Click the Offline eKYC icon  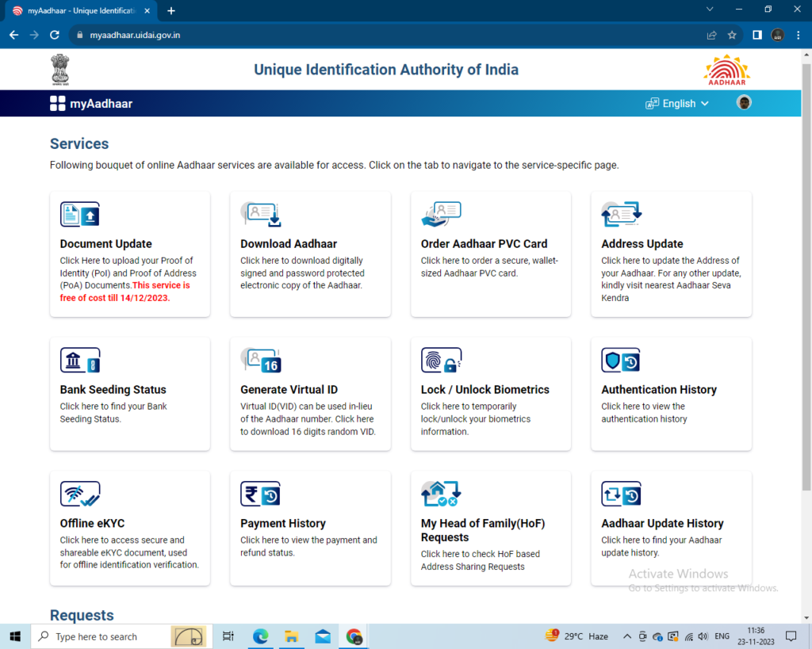tap(80, 494)
